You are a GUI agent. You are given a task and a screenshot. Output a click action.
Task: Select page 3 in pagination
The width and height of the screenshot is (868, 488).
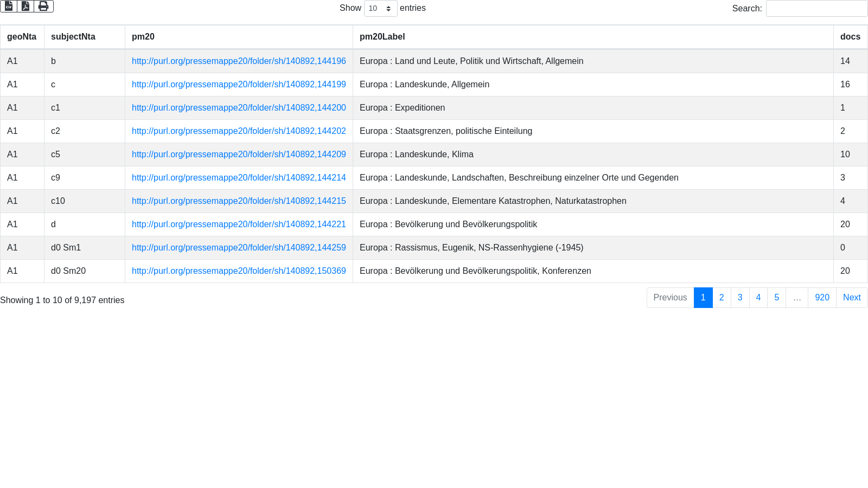pos(739,298)
